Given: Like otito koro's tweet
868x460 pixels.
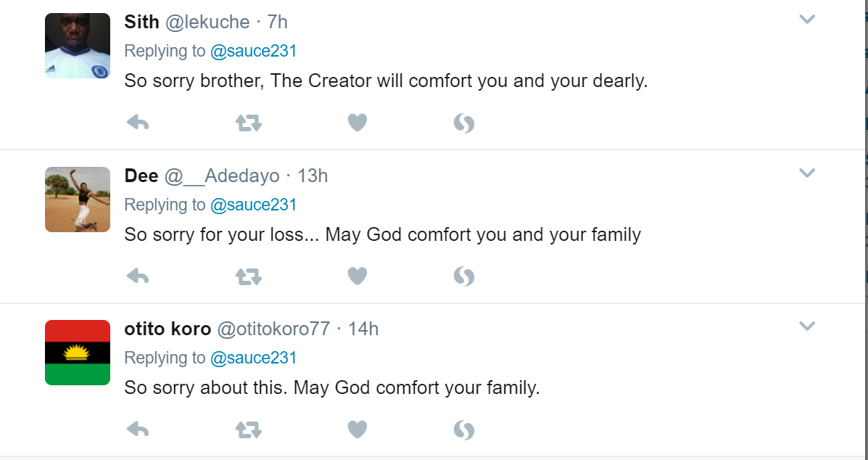Looking at the screenshot, I should point(357,430).
